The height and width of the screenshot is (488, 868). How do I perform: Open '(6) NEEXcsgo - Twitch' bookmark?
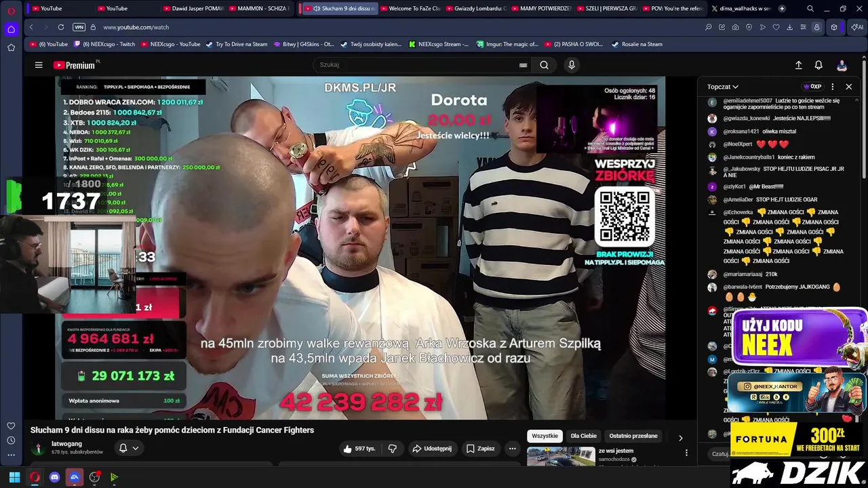[x=104, y=44]
